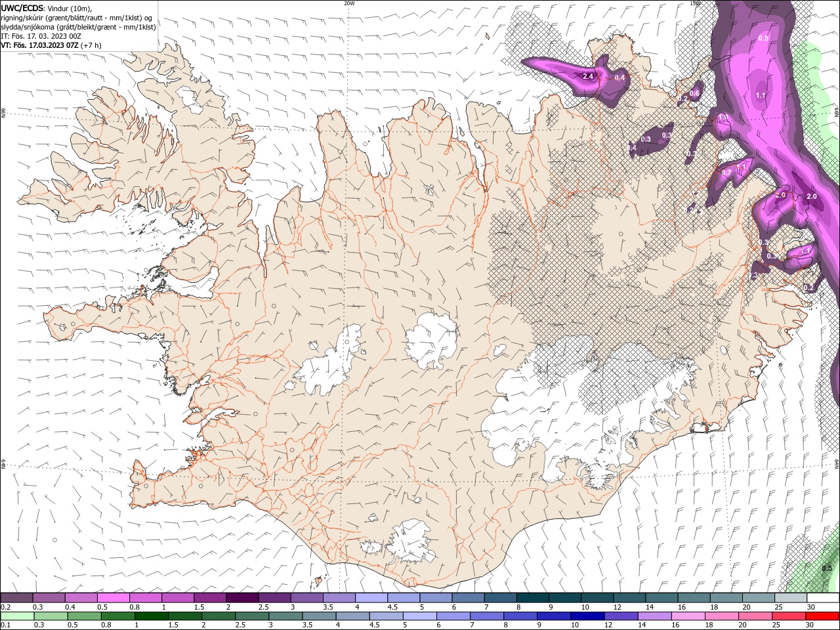Click the 'rigning/skúrir' legend description line
The height and width of the screenshot is (630, 840).
point(77,17)
